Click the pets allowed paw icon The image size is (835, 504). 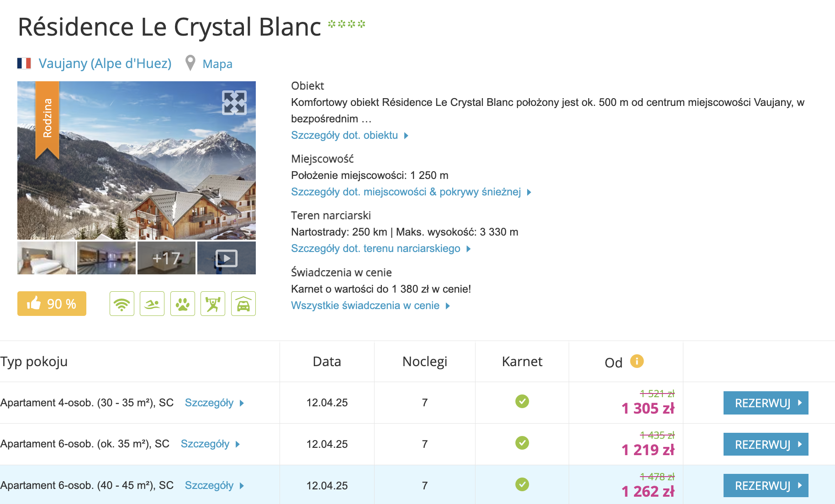click(183, 304)
